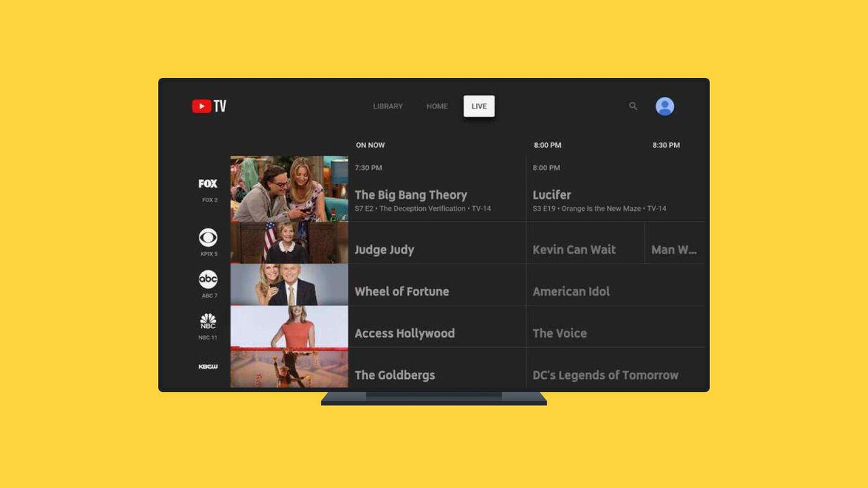Screen dimensions: 868x488
Task: Select The Goldbergs program title
Action: pyautogui.click(x=395, y=375)
